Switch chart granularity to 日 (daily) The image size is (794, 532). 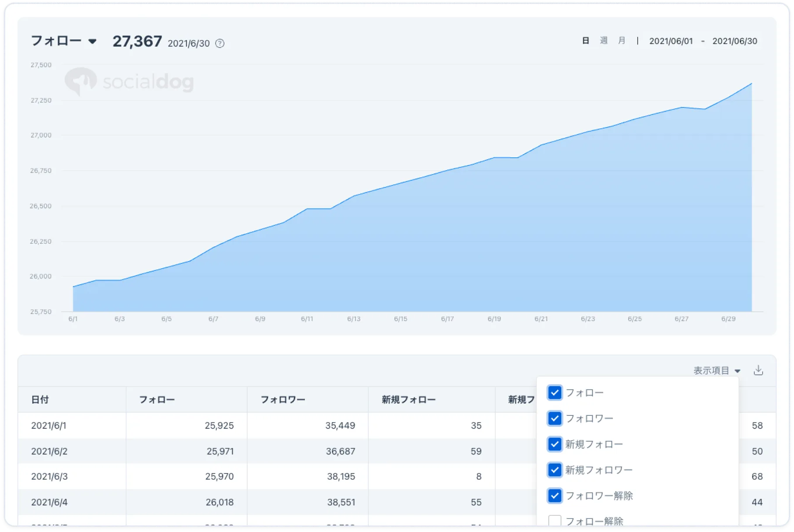pos(586,41)
